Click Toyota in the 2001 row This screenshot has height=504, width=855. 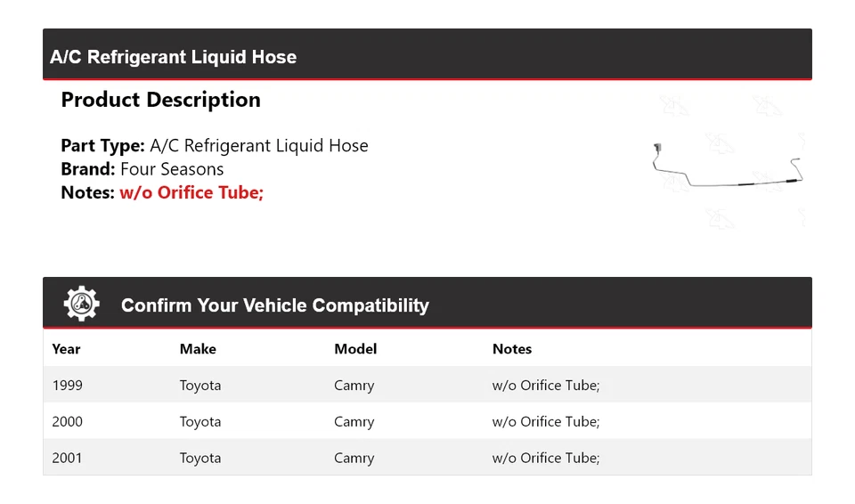200,458
